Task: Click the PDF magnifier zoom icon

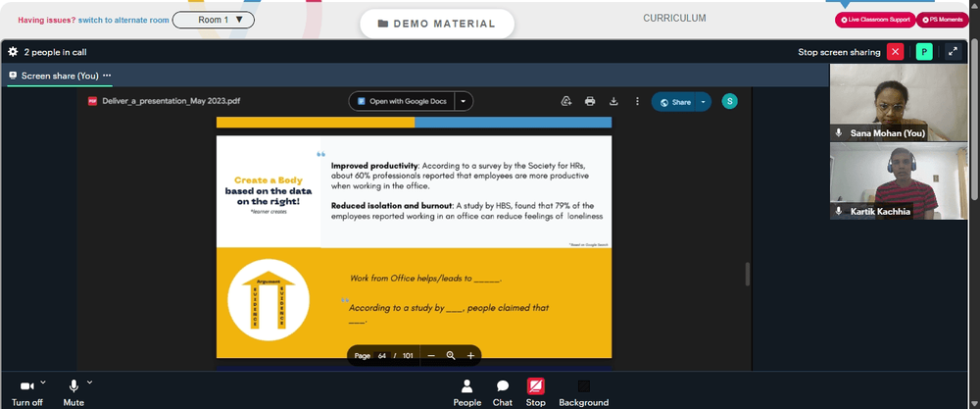Action: pyautogui.click(x=451, y=356)
